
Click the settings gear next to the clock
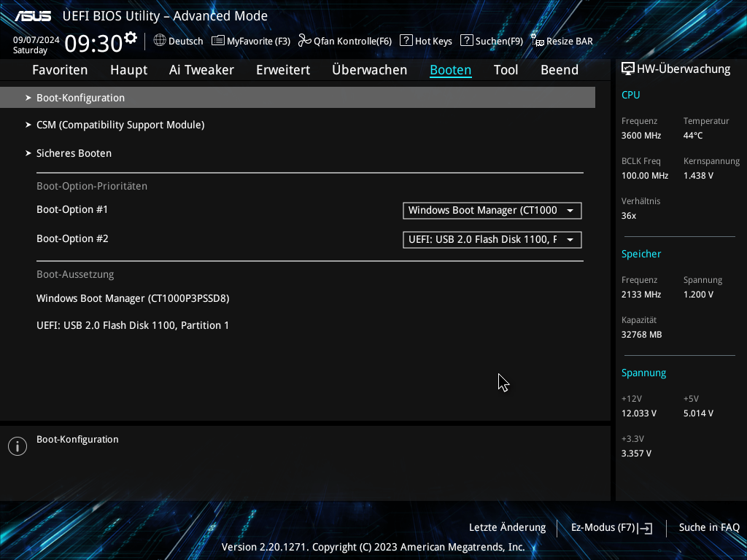pyautogui.click(x=131, y=38)
